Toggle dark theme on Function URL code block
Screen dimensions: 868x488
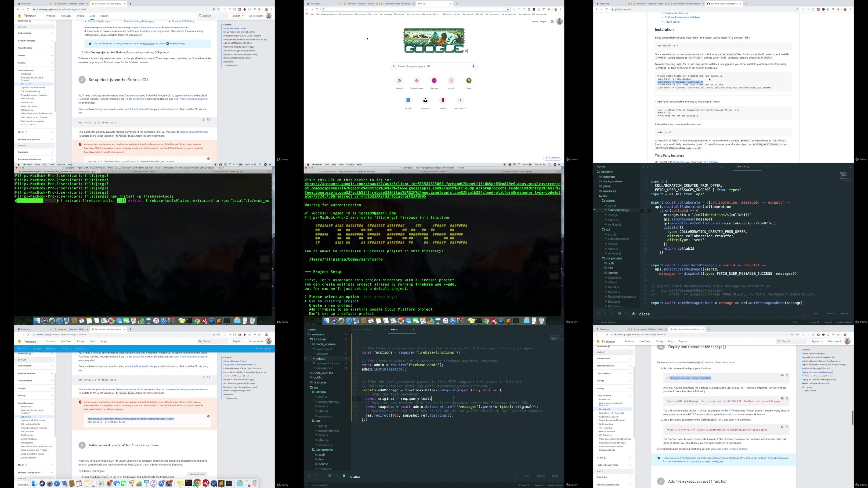(x=782, y=398)
